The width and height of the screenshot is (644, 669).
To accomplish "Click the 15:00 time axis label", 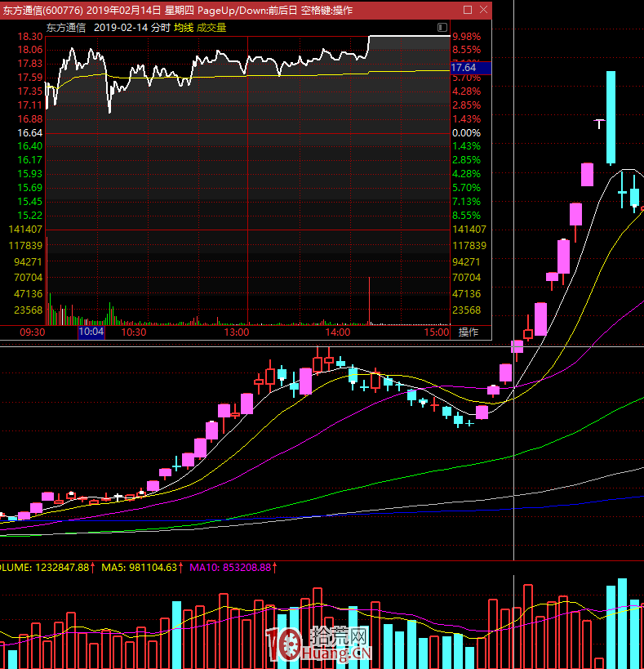I will pos(437,332).
